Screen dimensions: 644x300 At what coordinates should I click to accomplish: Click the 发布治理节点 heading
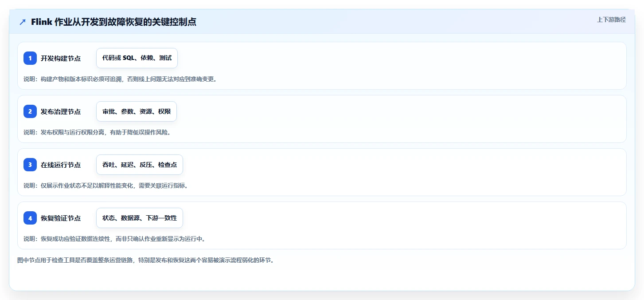(x=61, y=111)
